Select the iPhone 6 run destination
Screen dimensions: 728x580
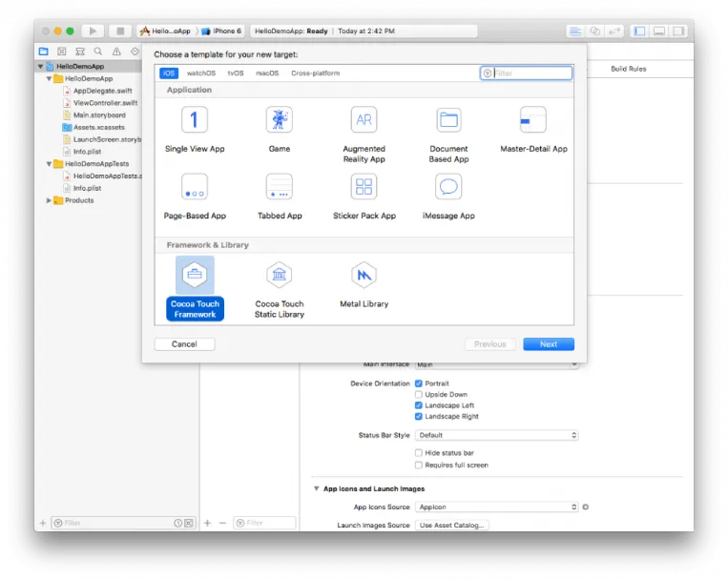coord(221,31)
